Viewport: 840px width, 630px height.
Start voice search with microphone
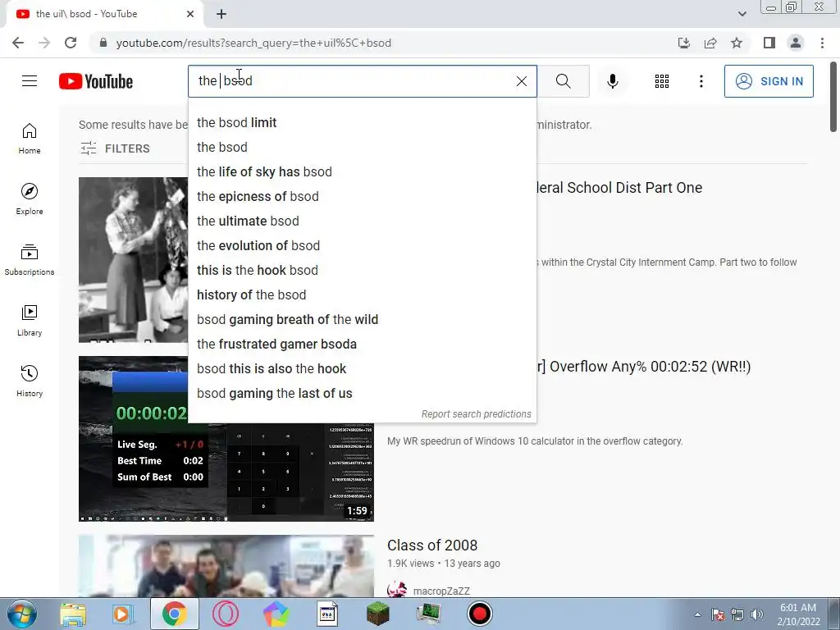612,81
